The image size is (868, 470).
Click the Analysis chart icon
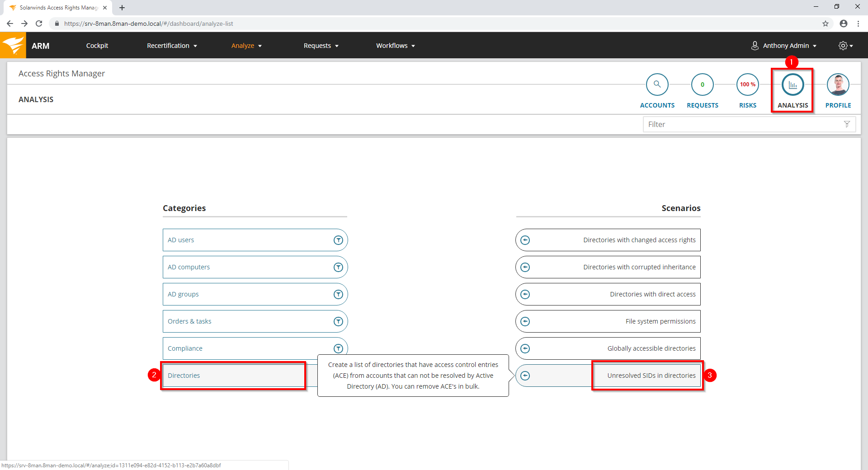pyautogui.click(x=793, y=85)
